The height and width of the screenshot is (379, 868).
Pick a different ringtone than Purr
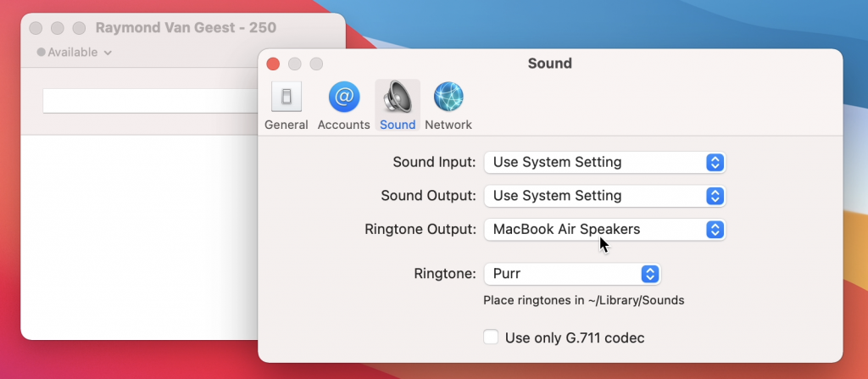pos(571,274)
